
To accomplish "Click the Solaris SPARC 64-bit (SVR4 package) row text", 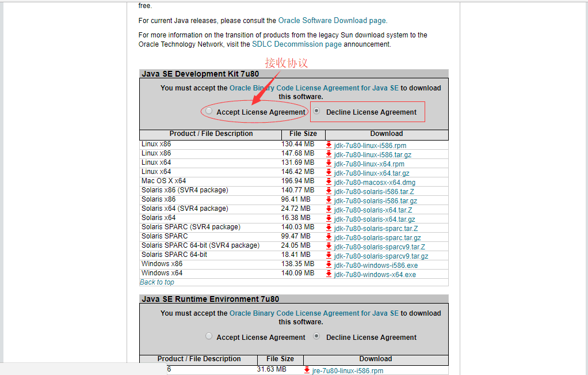I will pyautogui.click(x=201, y=245).
